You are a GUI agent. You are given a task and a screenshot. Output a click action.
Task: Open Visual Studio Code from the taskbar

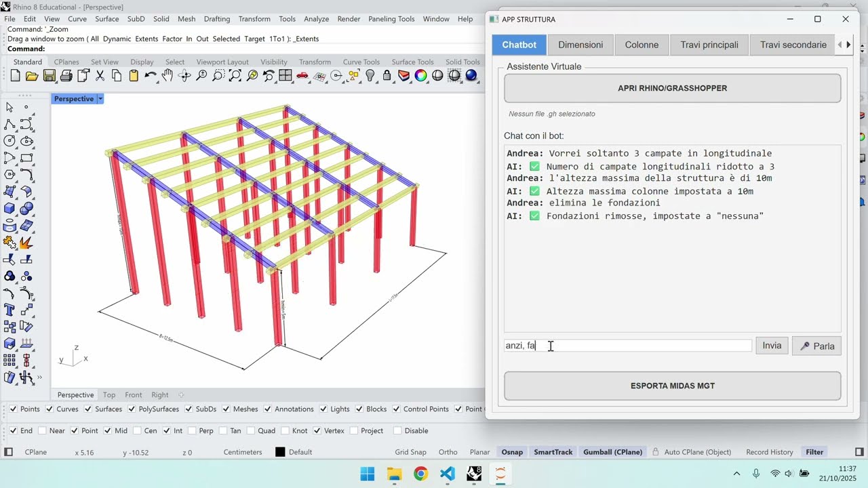click(x=448, y=473)
